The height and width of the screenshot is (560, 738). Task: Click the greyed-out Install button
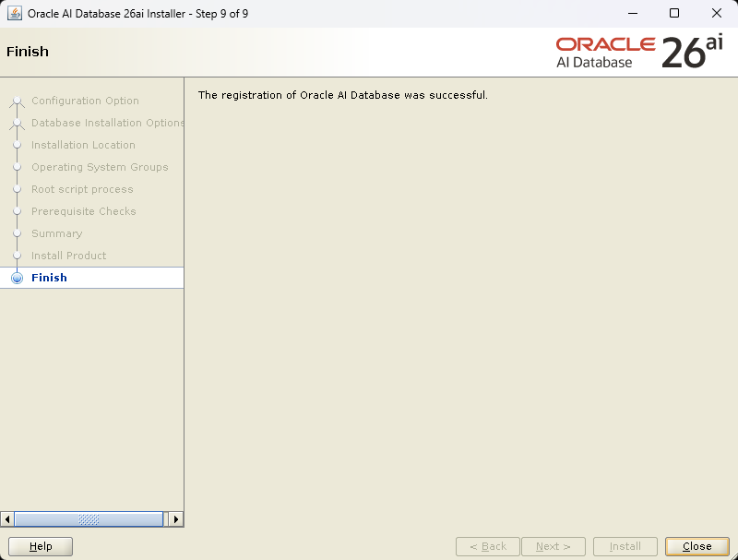click(625, 546)
